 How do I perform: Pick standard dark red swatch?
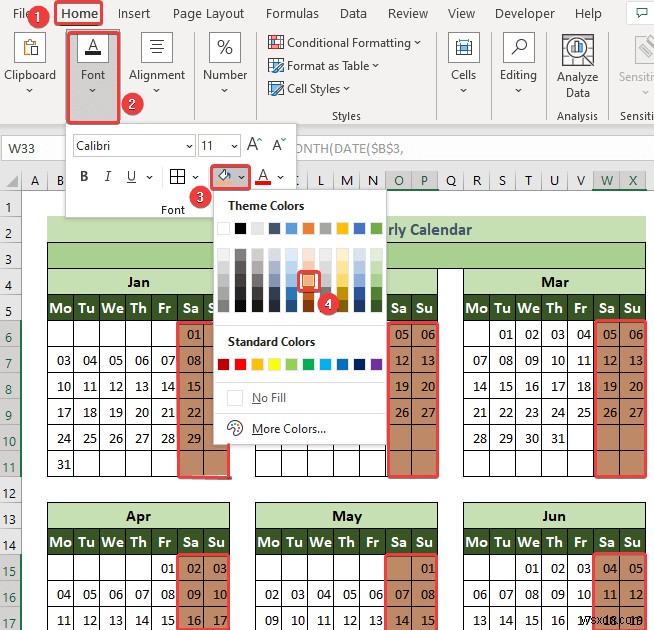tap(223, 364)
